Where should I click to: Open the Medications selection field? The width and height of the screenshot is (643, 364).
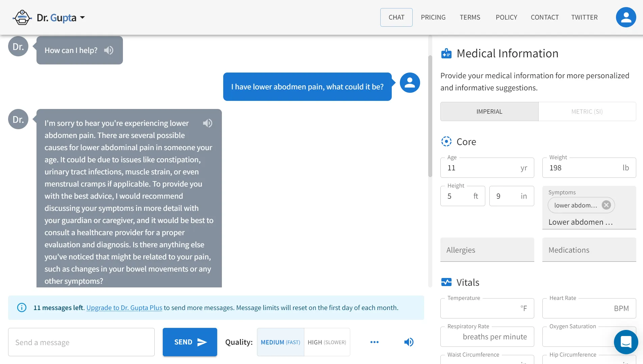pyautogui.click(x=589, y=250)
